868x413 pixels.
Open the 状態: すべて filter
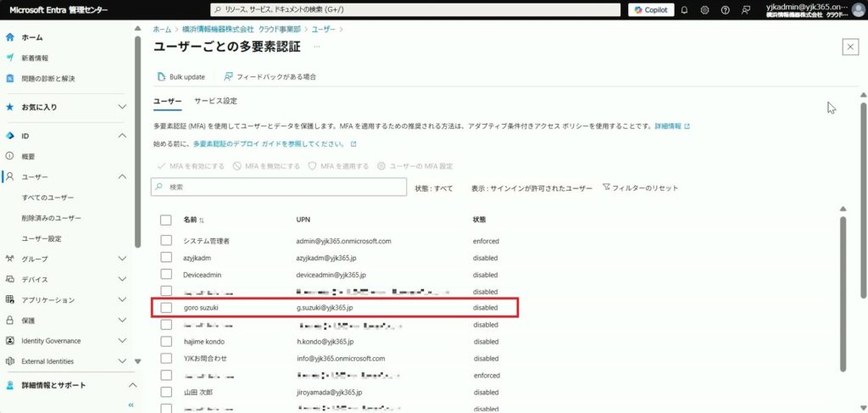(434, 188)
